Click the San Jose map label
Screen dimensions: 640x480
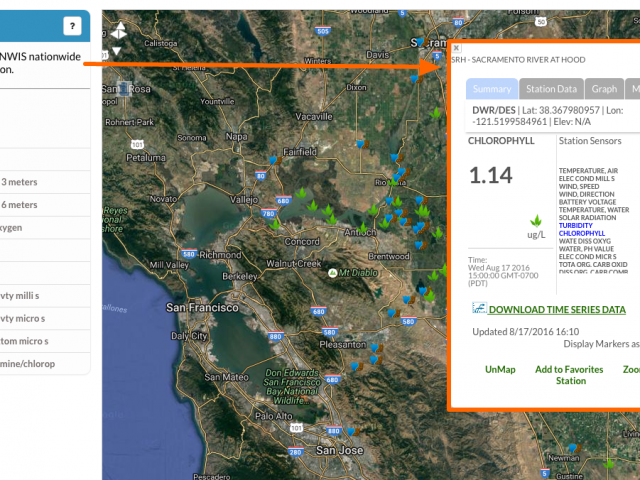click(x=340, y=450)
